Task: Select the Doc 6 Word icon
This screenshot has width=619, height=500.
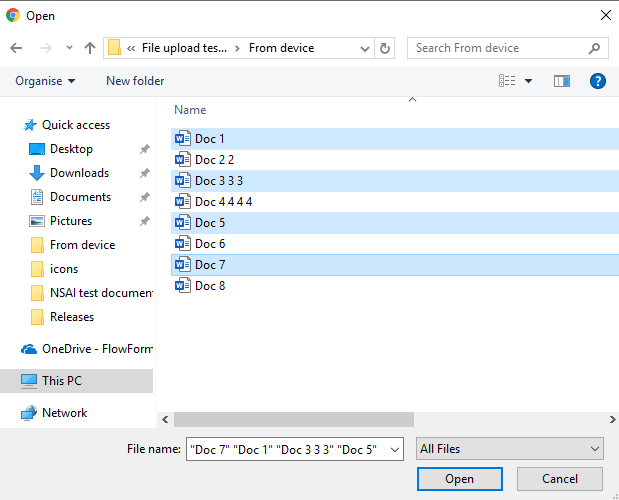Action: 183,243
